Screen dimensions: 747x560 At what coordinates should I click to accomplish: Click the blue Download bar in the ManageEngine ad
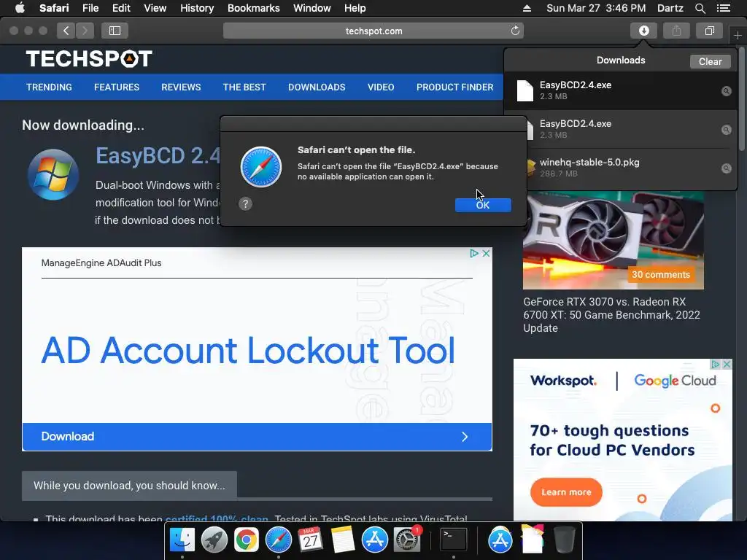point(257,437)
